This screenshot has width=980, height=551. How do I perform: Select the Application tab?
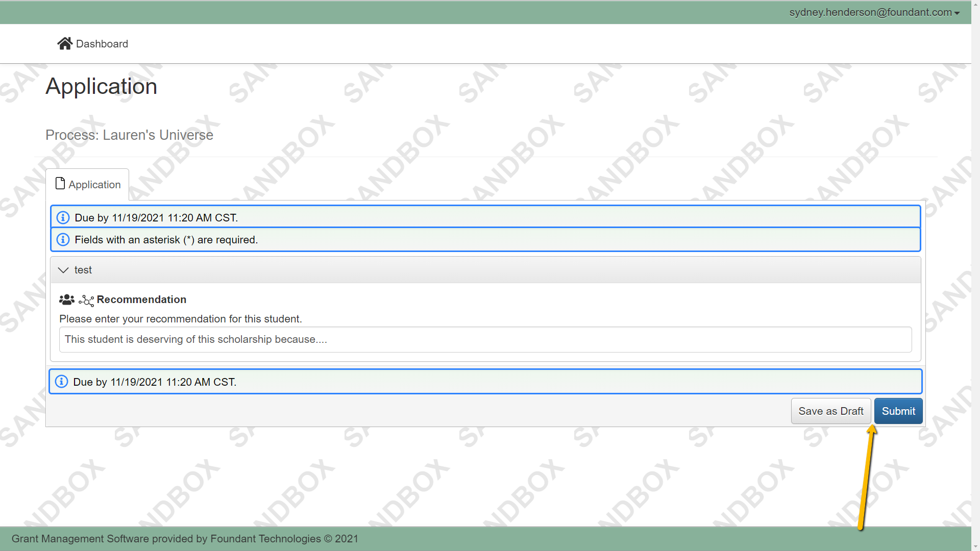[88, 184]
